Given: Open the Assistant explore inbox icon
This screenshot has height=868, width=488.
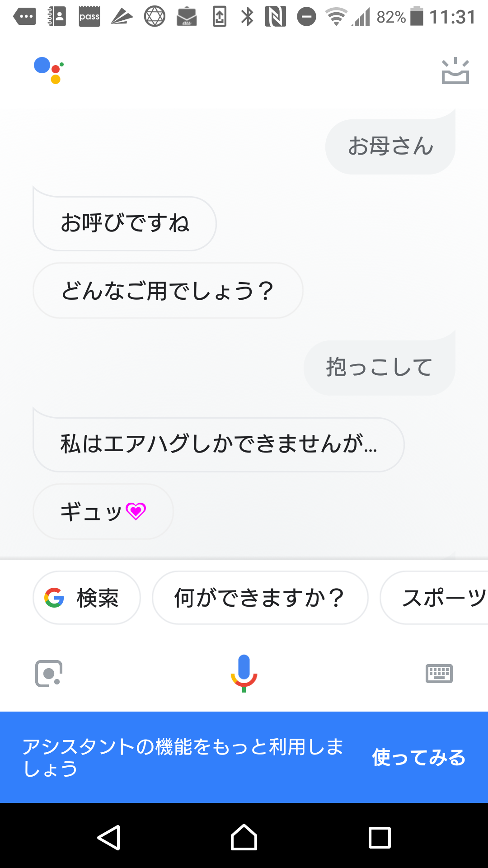Looking at the screenshot, I should pos(455,71).
